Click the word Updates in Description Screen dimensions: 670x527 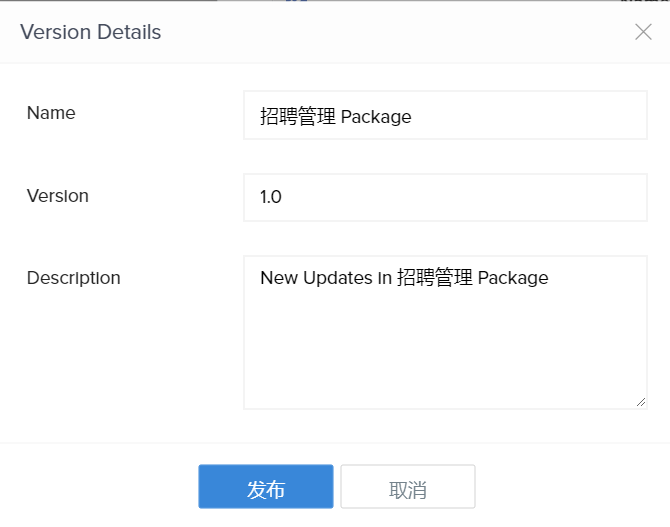[x=337, y=278]
